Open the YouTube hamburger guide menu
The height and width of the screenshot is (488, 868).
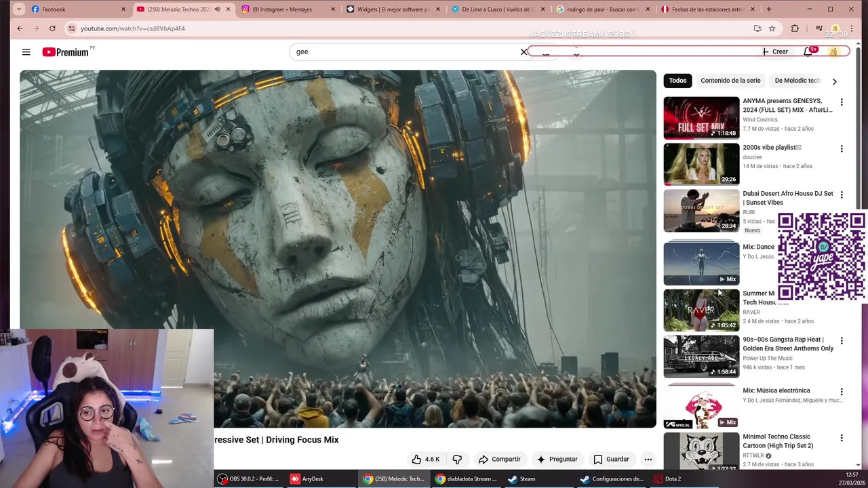(x=26, y=52)
